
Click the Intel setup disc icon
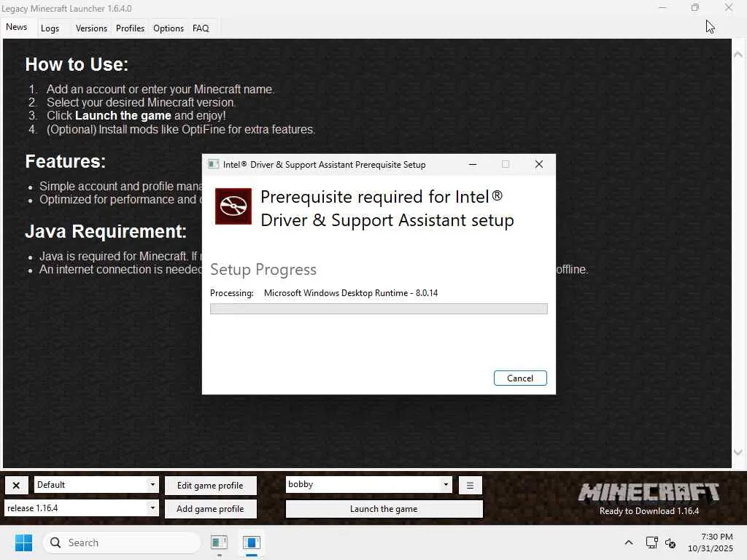(x=233, y=206)
